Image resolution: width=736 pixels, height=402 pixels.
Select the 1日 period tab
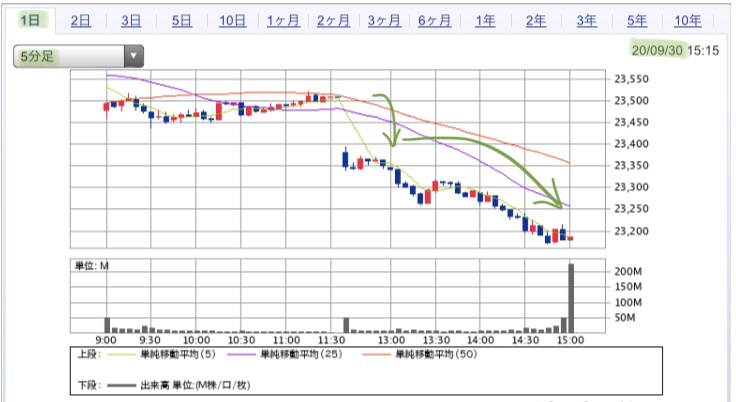click(30, 20)
